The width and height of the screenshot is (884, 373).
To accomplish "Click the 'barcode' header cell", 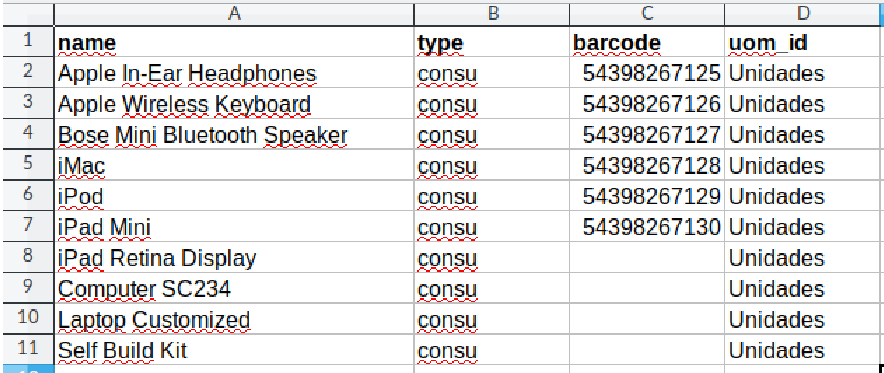I will 647,42.
